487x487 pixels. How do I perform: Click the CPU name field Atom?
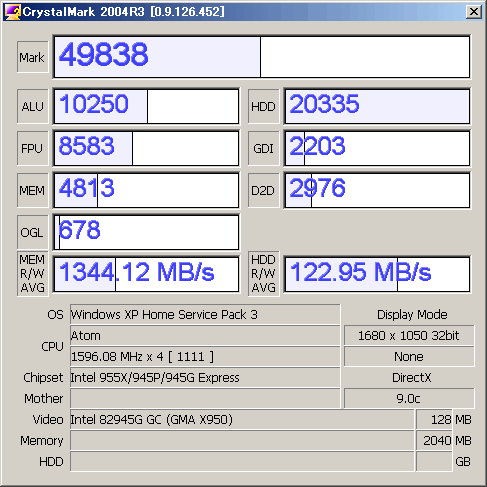click(205, 335)
